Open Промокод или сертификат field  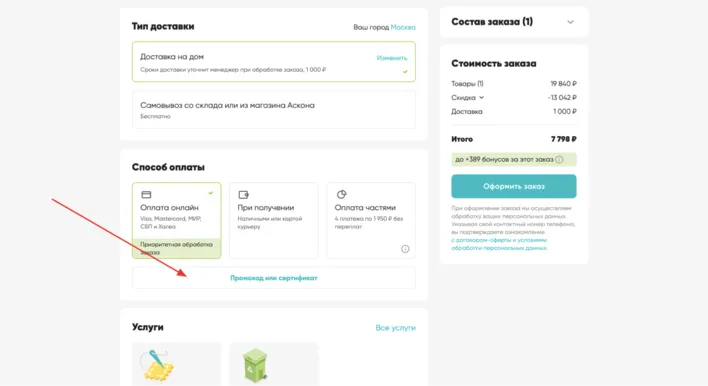pos(274,278)
